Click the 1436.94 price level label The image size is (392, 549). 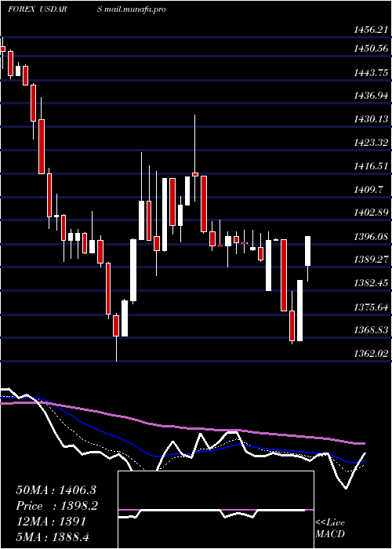pos(371,95)
